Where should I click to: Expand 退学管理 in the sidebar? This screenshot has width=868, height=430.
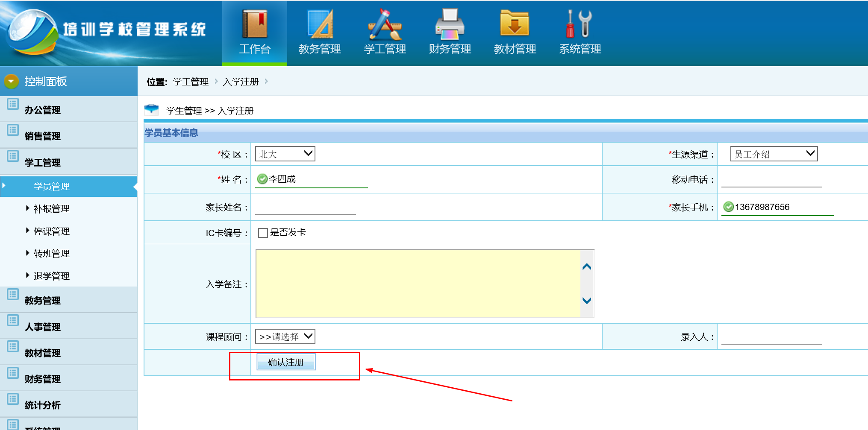(x=52, y=276)
